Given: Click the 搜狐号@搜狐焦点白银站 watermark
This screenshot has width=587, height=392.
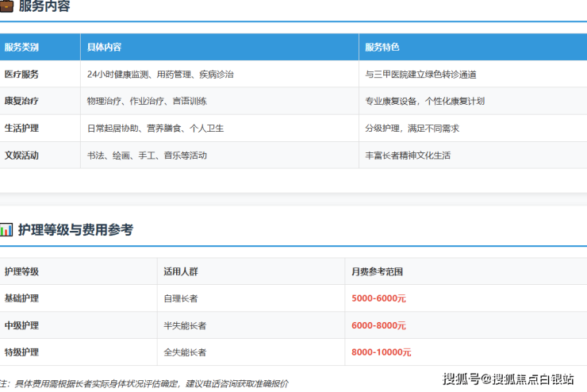Looking at the screenshot, I should (508, 378).
